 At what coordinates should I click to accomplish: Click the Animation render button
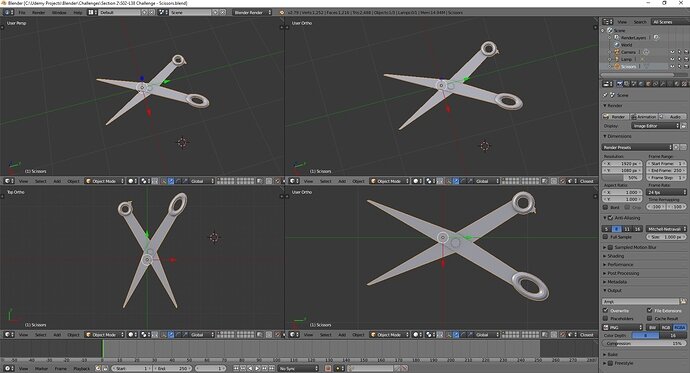[x=644, y=117]
